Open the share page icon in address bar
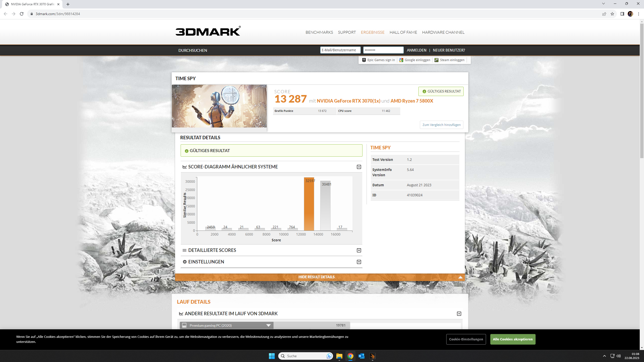 [604, 14]
